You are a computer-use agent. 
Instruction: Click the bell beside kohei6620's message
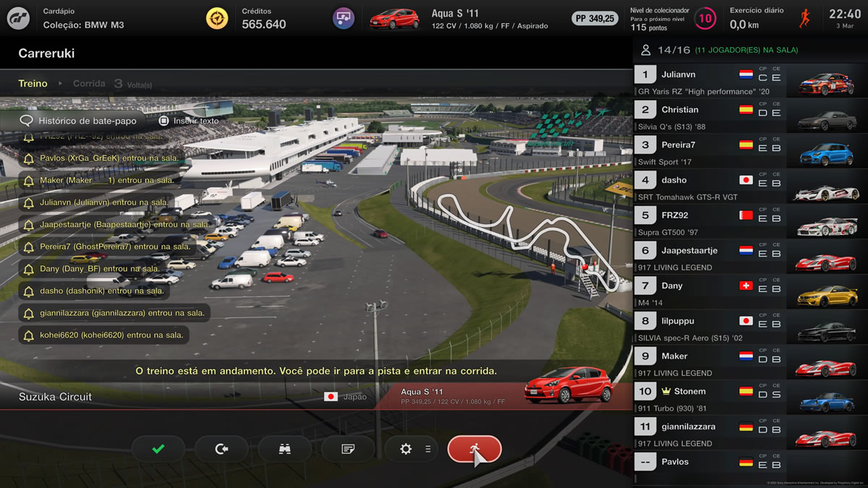pyautogui.click(x=29, y=336)
